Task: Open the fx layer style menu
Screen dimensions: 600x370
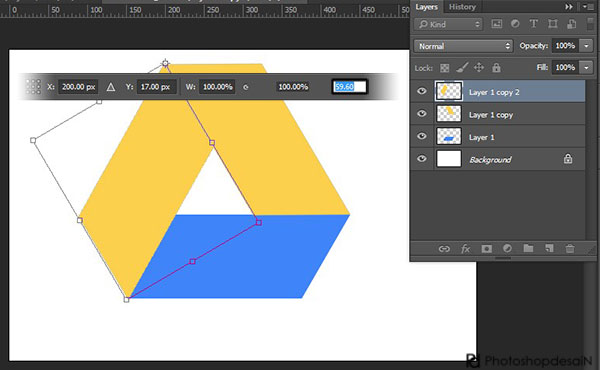Action: pyautogui.click(x=465, y=249)
